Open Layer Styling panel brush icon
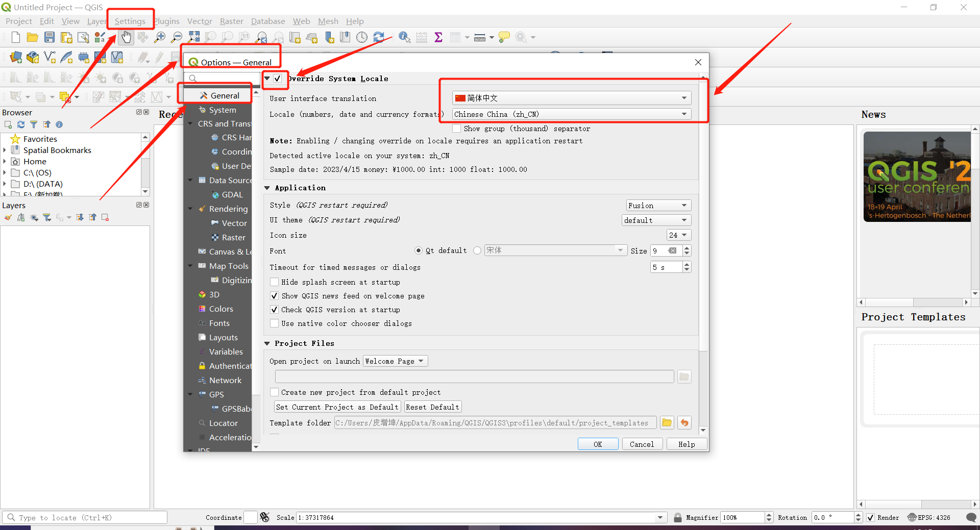Screen dimensions: 980x530 (x=8, y=217)
